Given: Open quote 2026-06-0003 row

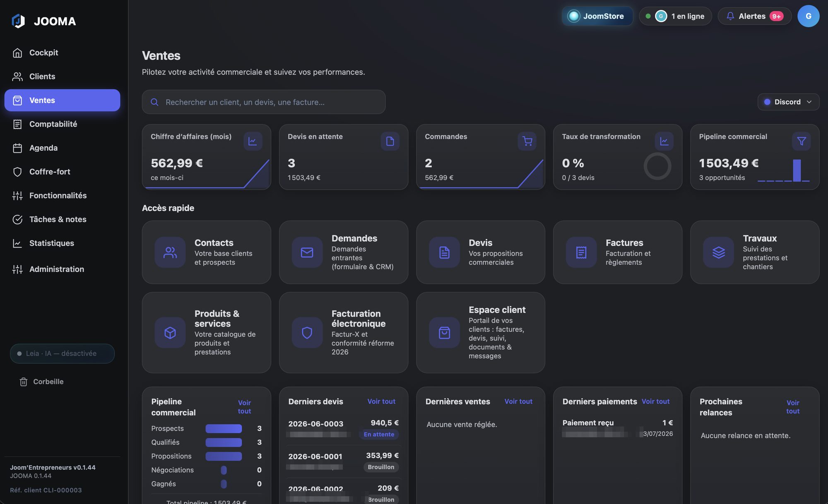Looking at the screenshot, I should tap(344, 429).
